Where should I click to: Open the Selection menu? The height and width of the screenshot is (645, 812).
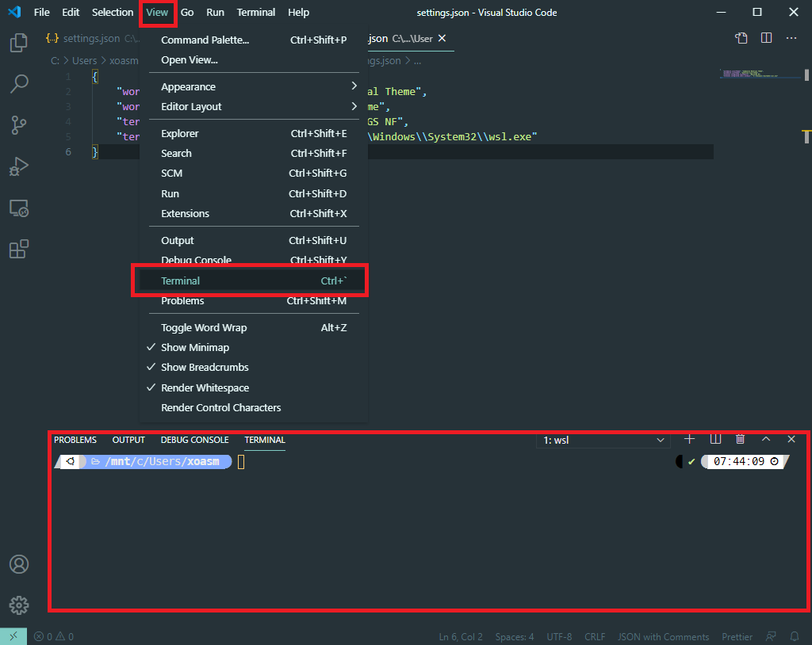click(x=113, y=12)
